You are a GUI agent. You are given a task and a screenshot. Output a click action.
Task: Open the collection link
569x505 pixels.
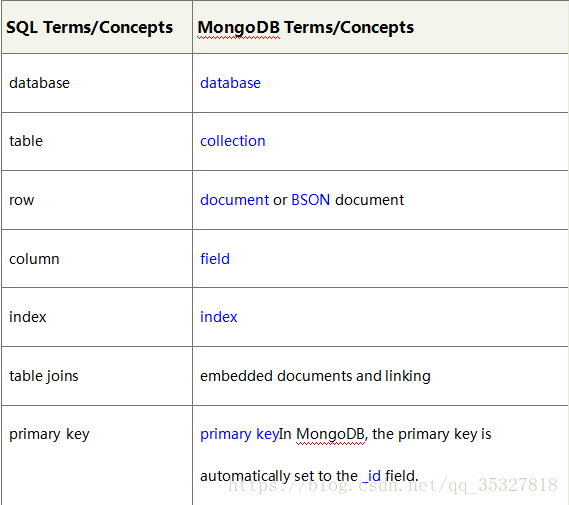[233, 141]
